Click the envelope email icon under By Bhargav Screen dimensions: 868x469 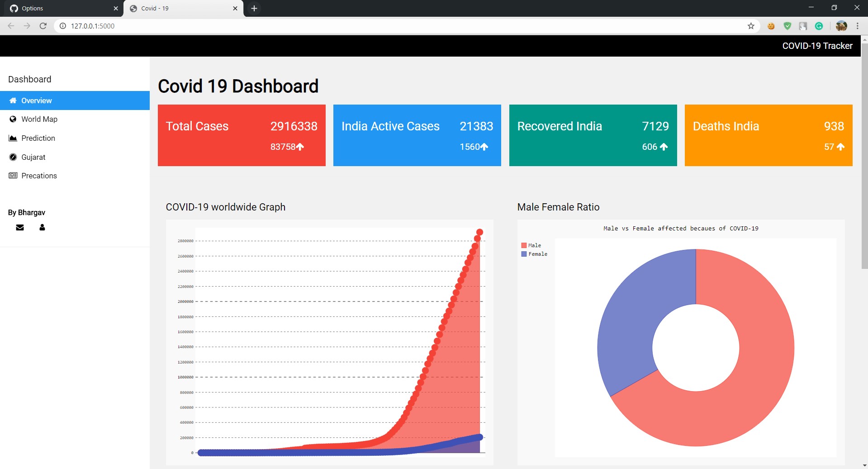20,227
